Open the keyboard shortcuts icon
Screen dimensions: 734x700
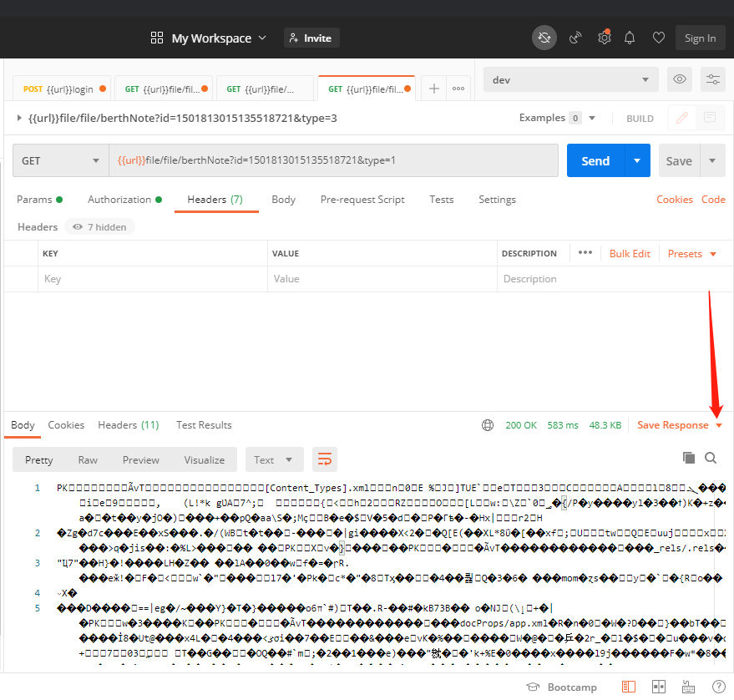(688, 687)
